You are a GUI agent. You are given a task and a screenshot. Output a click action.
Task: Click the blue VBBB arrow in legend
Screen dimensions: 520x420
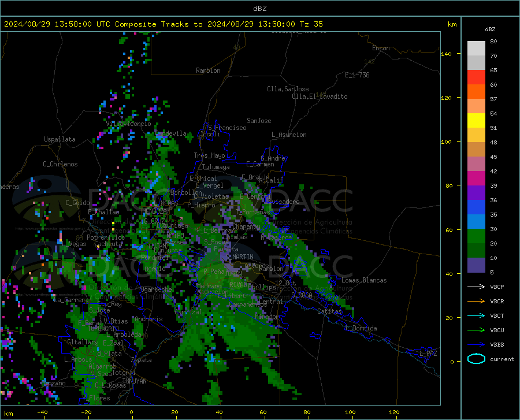point(476,345)
